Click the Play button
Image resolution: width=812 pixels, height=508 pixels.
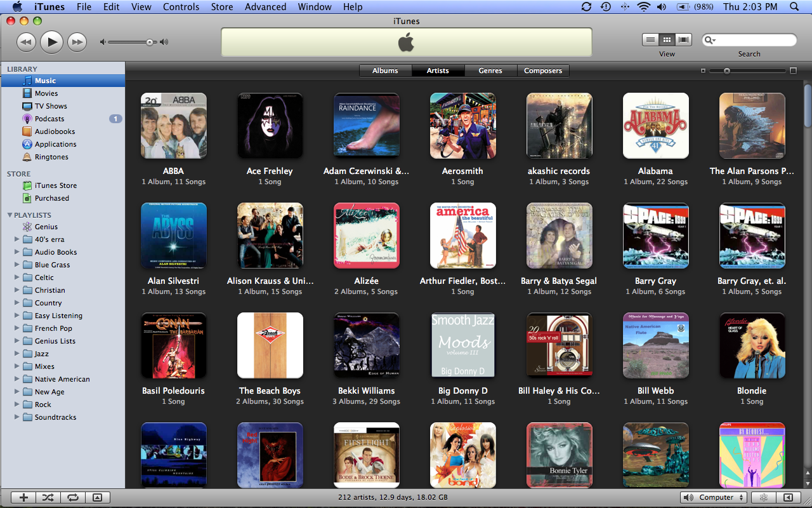point(51,42)
